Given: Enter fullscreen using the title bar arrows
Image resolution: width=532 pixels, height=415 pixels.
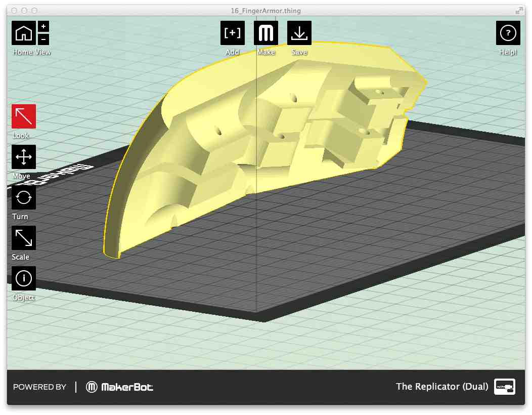Looking at the screenshot, I should (x=519, y=11).
